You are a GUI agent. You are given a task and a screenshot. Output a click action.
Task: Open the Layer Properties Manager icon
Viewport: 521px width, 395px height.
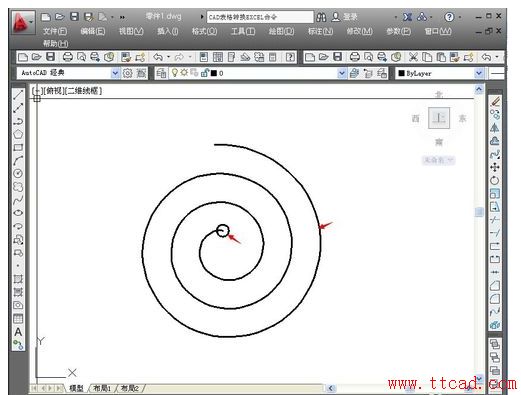tap(161, 73)
